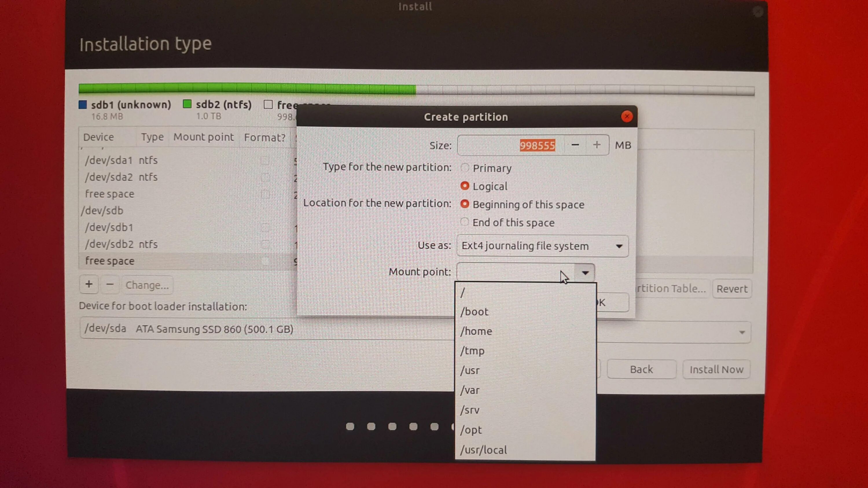
Task: Click the partition size increment button
Action: tap(596, 145)
